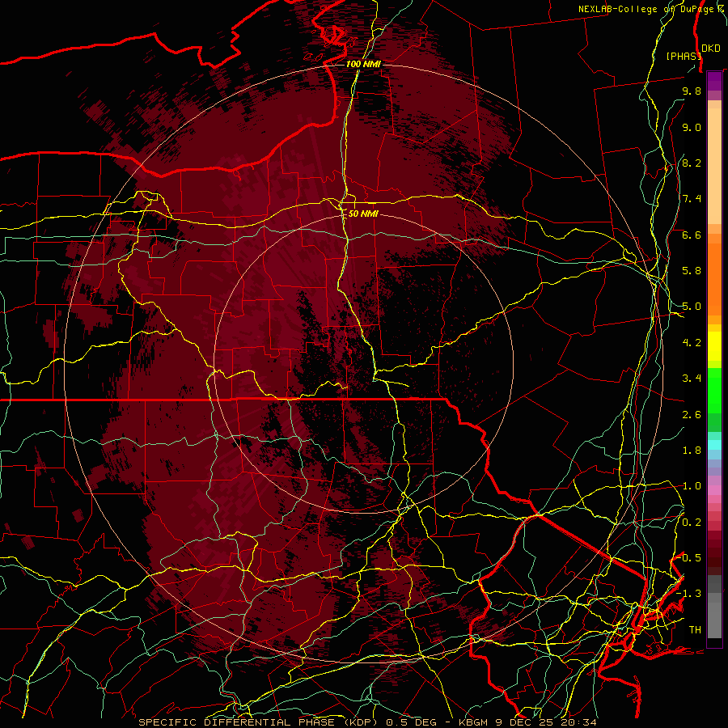
Task: Click the 9.0 scale value
Action: tap(692, 127)
